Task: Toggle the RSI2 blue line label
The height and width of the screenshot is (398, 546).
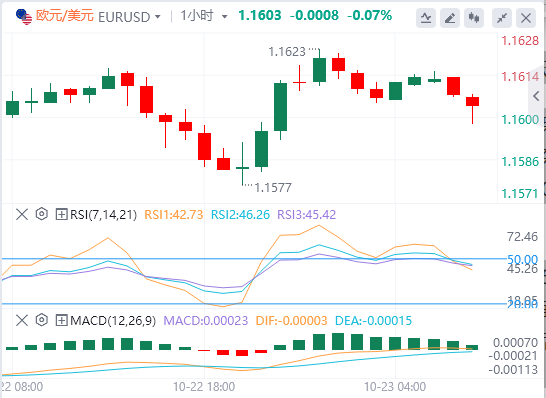Action: (240, 214)
